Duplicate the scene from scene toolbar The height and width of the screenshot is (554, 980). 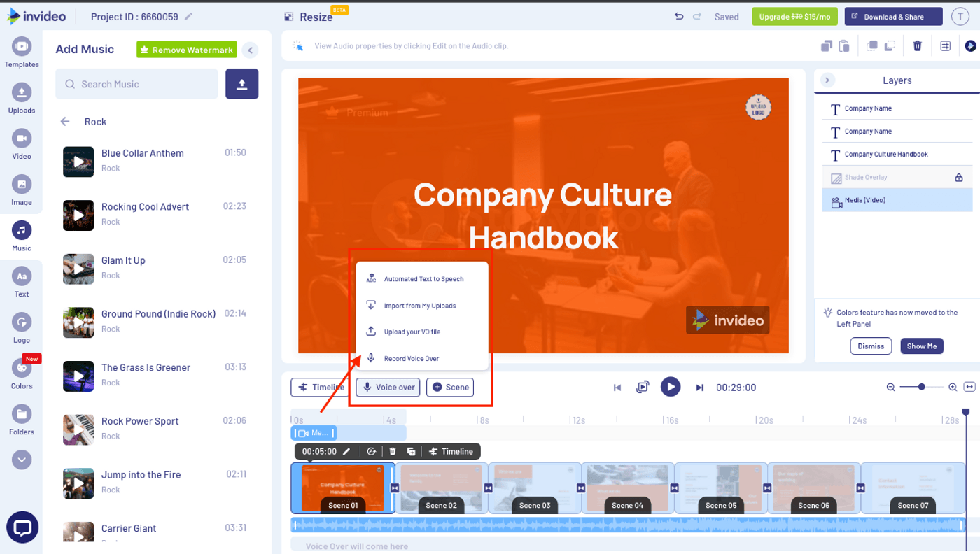pos(412,452)
